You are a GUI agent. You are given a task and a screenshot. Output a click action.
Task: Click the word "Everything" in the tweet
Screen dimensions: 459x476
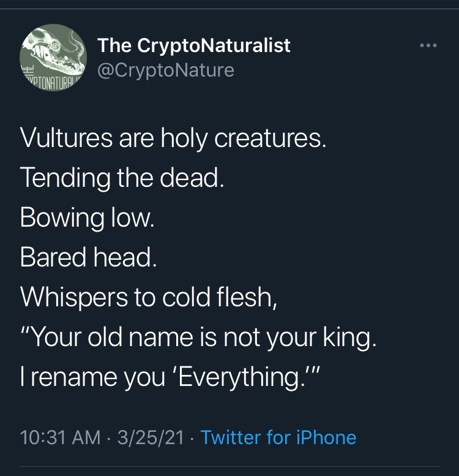pyautogui.click(x=244, y=377)
